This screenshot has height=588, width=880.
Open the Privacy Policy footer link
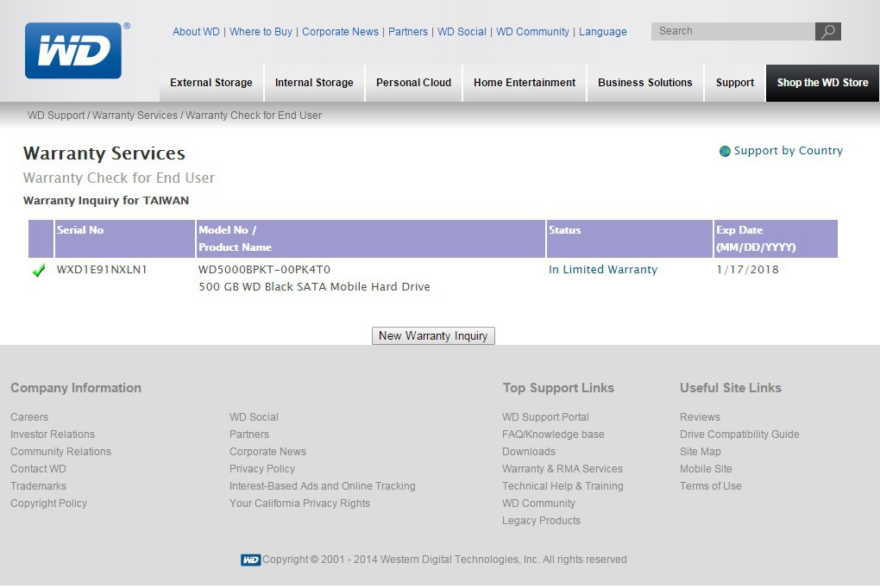[262, 469]
